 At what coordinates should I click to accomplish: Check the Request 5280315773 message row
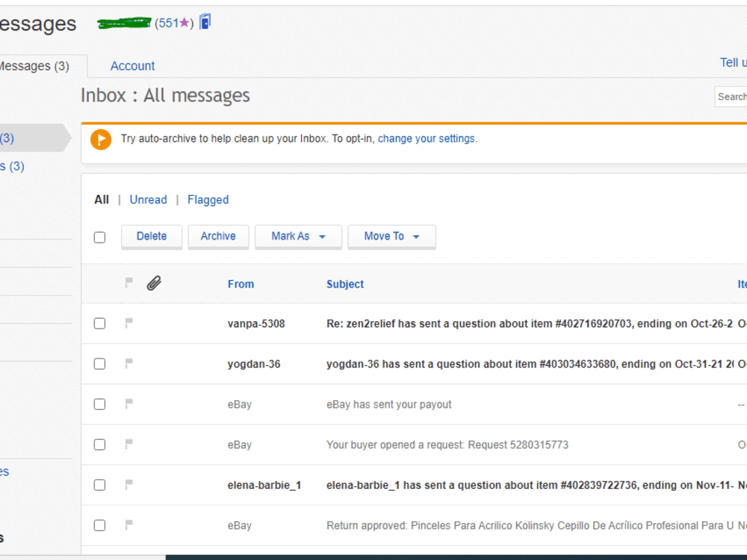tap(99, 444)
